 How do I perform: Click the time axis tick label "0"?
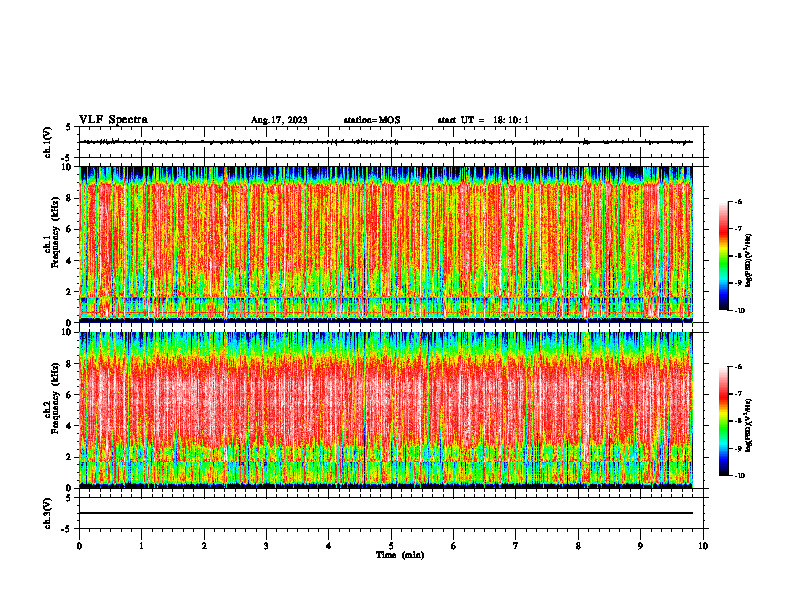click(79, 546)
